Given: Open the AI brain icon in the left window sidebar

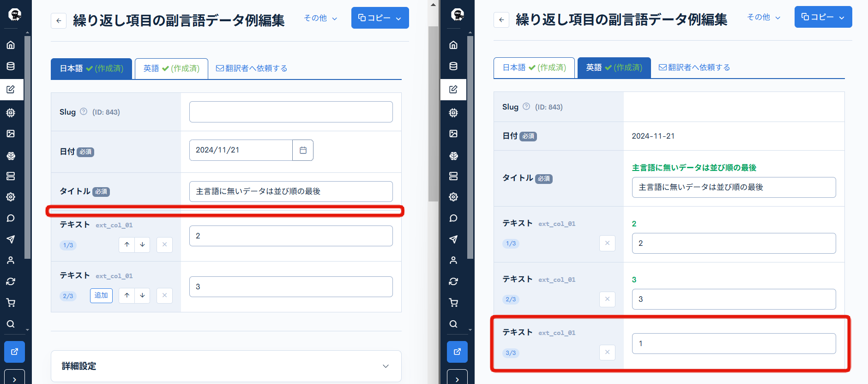Looking at the screenshot, I should (x=11, y=156).
